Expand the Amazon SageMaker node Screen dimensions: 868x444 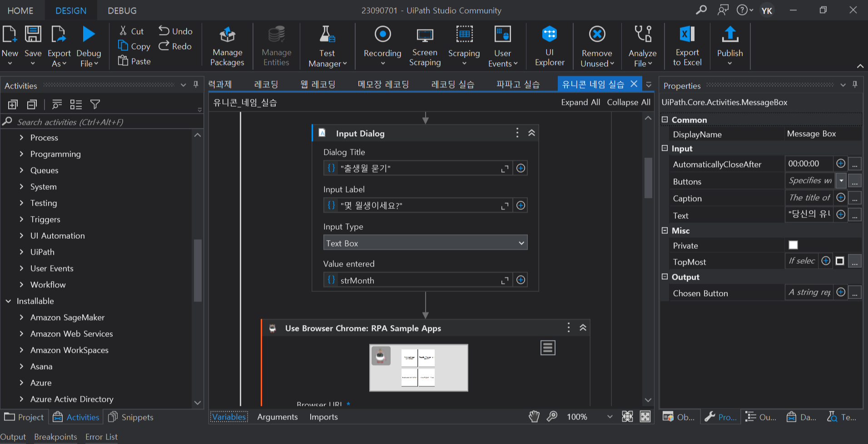21,317
